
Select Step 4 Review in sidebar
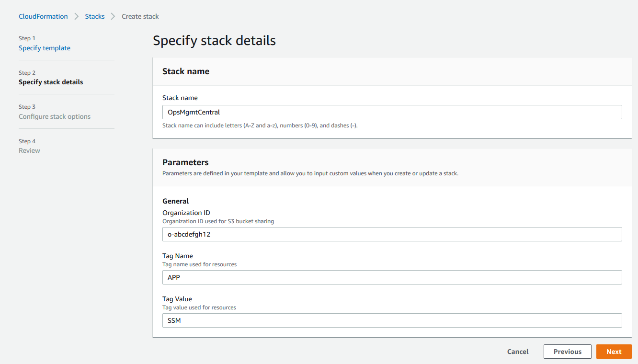29,150
